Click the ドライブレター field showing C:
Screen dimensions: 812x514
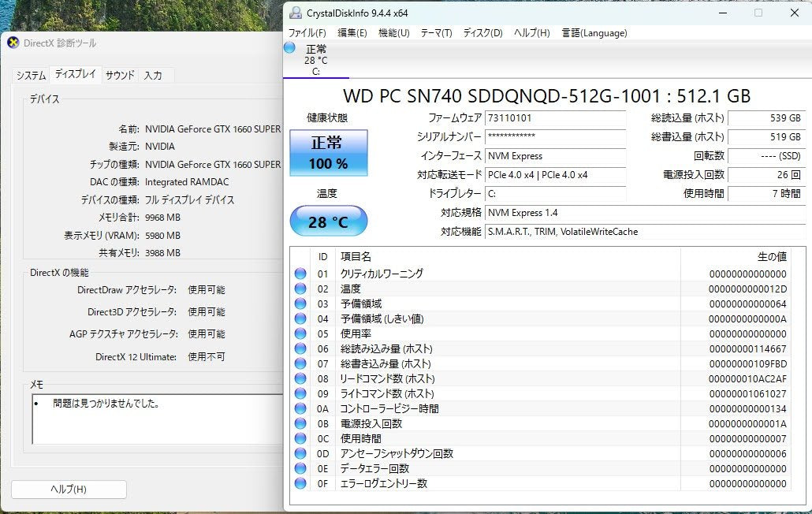[555, 194]
